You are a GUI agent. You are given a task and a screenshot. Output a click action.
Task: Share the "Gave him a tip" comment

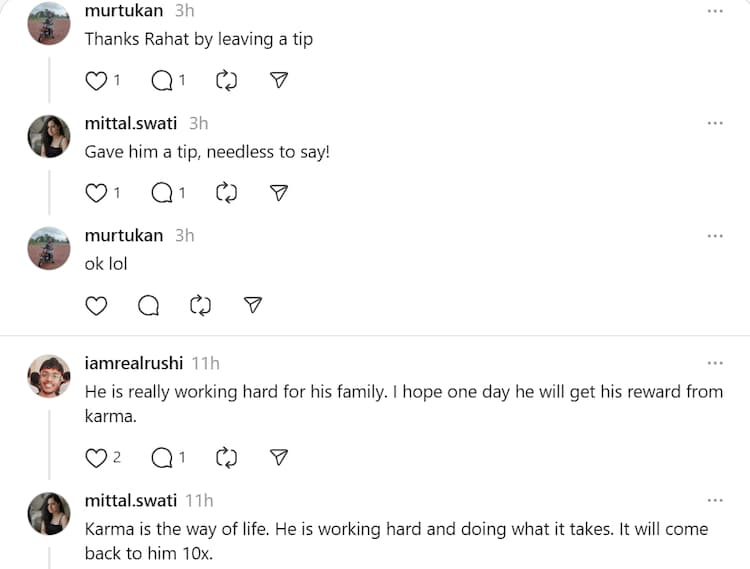[x=280, y=193]
